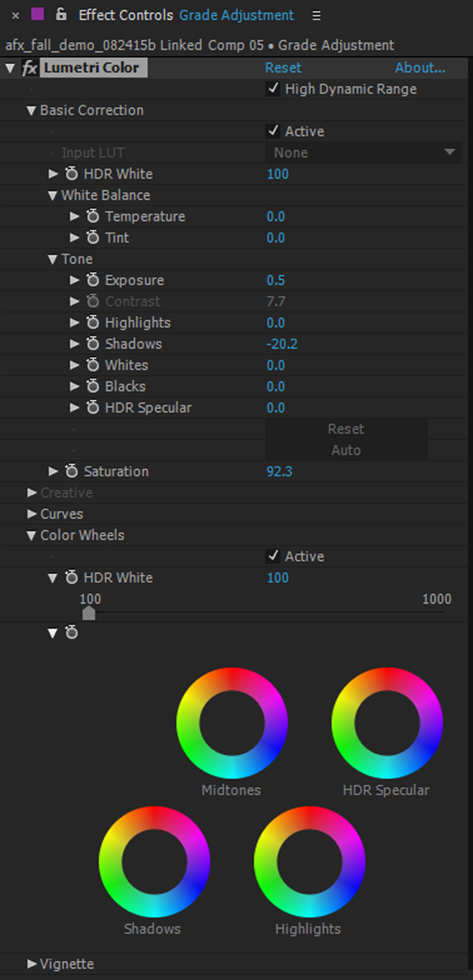
Task: Click the Tone Auto button
Action: point(346,450)
